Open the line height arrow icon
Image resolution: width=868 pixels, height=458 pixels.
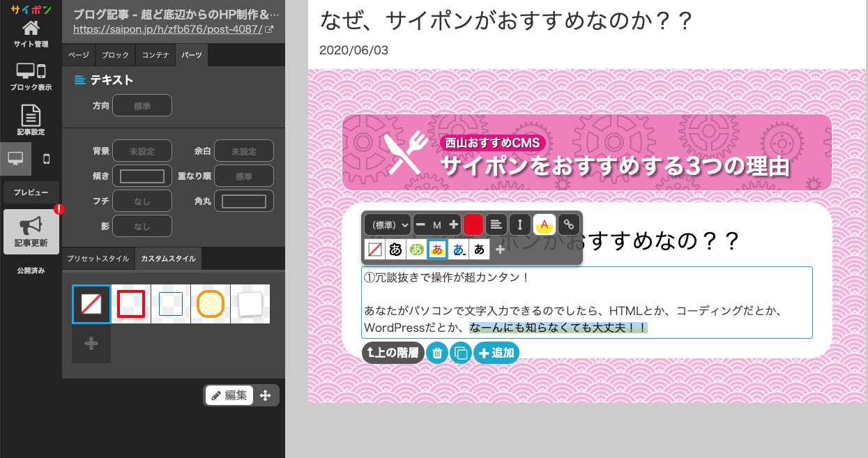point(520,224)
